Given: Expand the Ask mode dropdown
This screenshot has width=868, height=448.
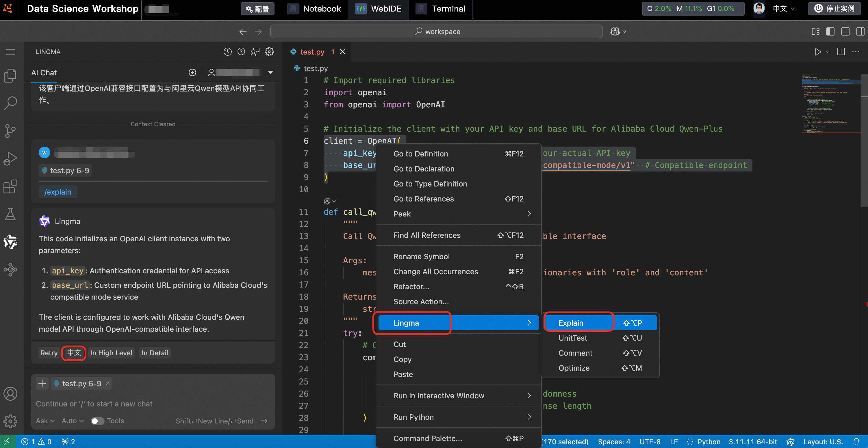Looking at the screenshot, I should 45,421.
